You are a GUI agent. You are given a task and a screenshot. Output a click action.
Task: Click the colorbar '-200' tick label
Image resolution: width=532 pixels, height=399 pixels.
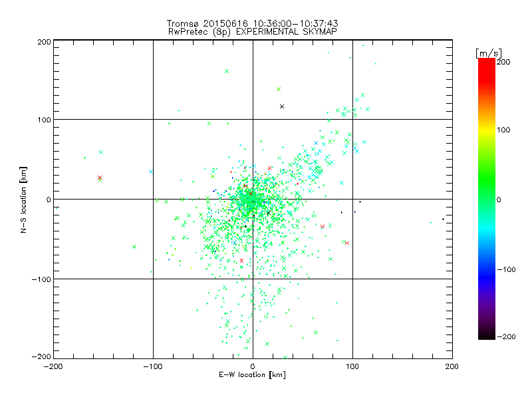[506, 336]
